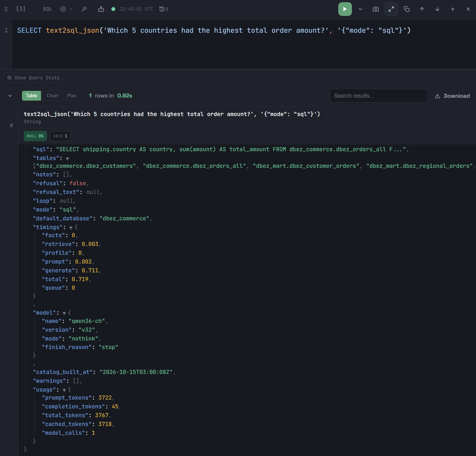Open the cell settings gear icon
476x456 pixels.
click(63, 9)
